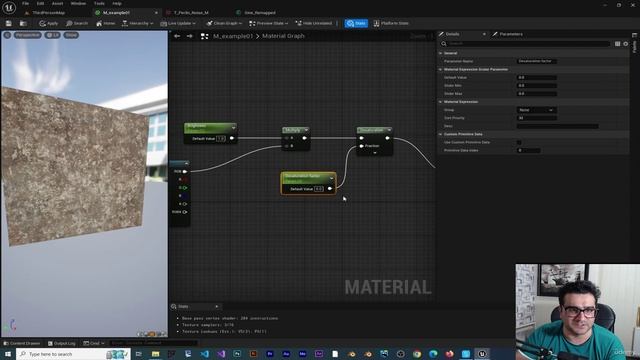640x360 pixels.
Task: Collapse the Custom Primitive Data section
Action: (440, 134)
